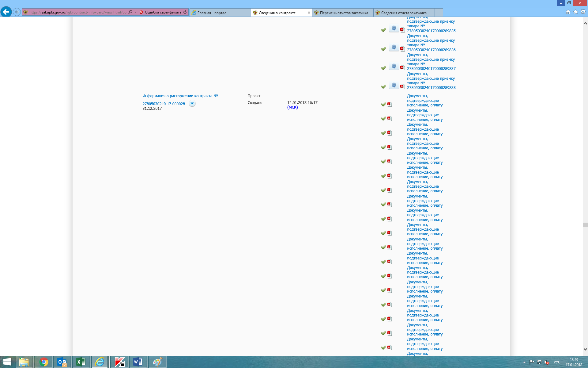Click the creation timestamp '12.01.2018 16:17'
The height and width of the screenshot is (368, 588).
pyautogui.click(x=302, y=103)
